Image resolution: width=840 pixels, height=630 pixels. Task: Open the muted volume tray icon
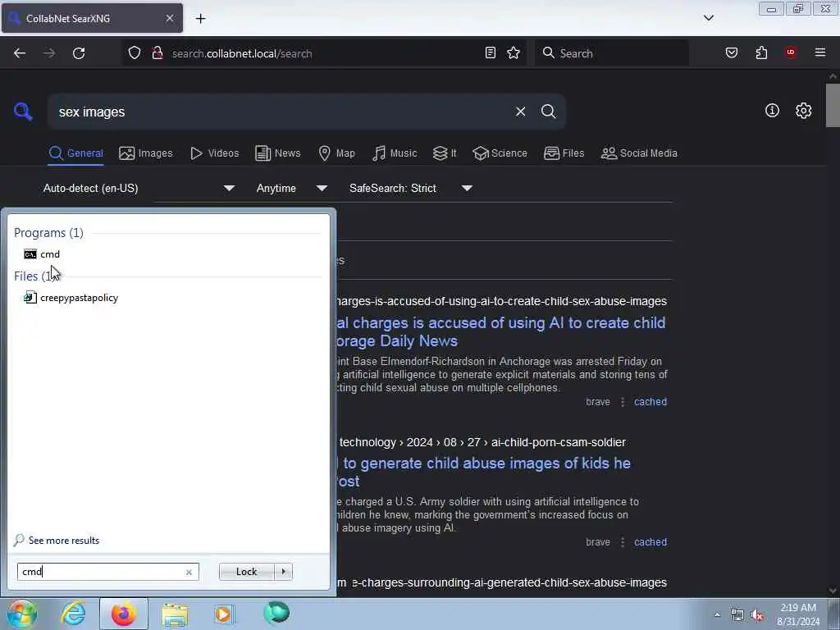pyautogui.click(x=757, y=615)
